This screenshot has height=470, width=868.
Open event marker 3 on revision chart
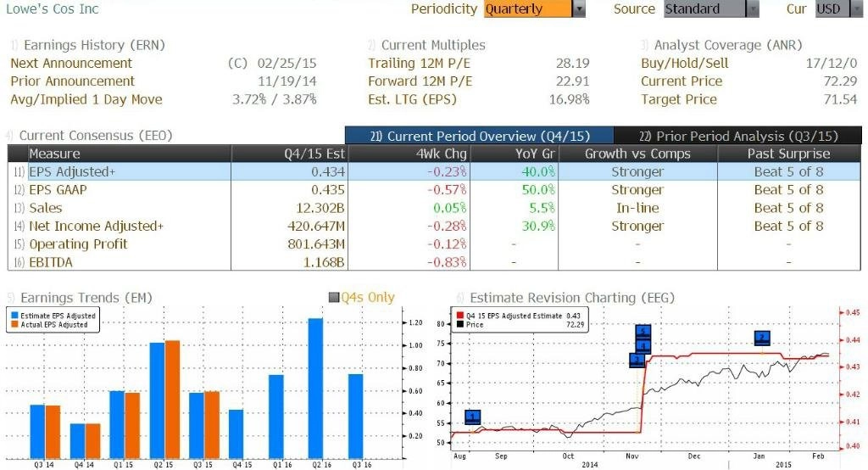(637, 361)
